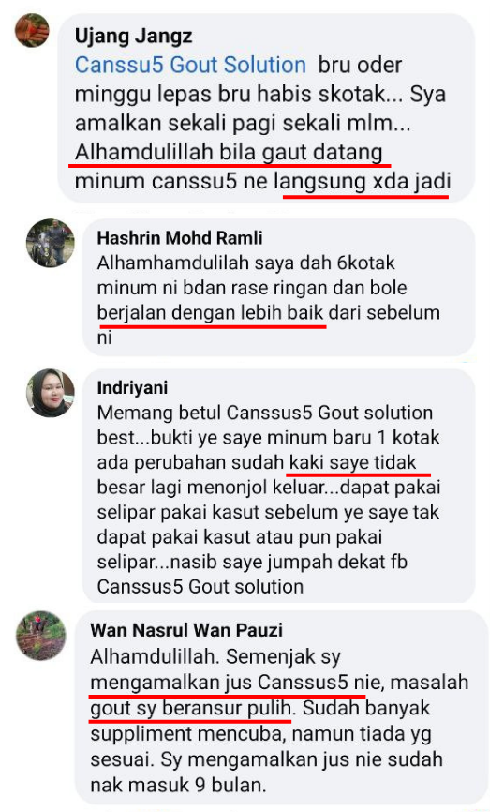The width and height of the screenshot is (504, 812).
Task: Click Wan Nasrul's comment about 9 bulan
Action: 279,721
